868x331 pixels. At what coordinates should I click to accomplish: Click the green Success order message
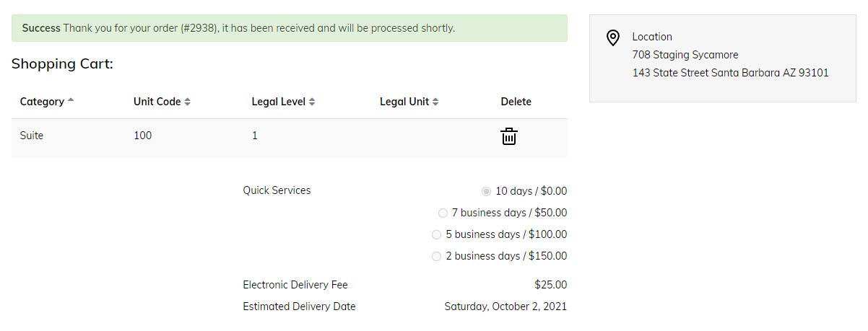click(290, 28)
